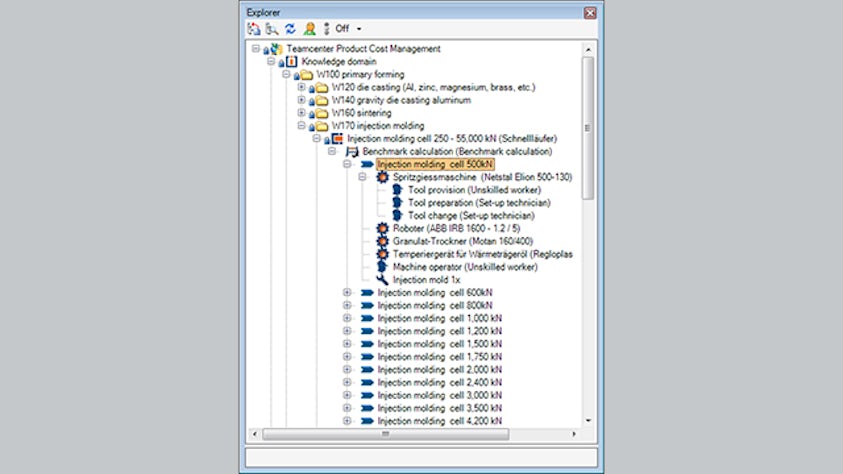This screenshot has width=843, height=474.
Task: Click the Machine operator worker icon
Action: (382, 267)
